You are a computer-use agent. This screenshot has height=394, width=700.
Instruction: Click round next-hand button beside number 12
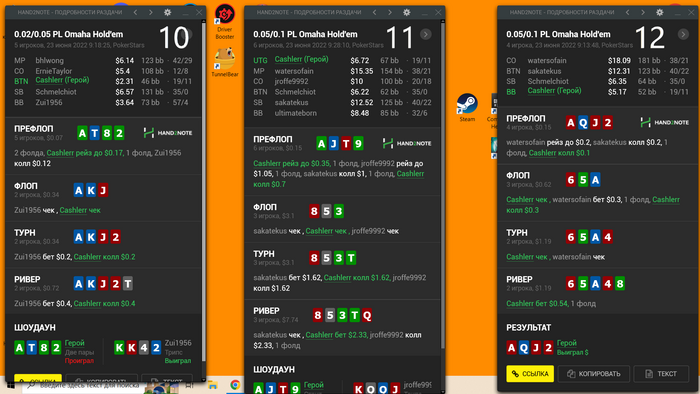point(683,34)
